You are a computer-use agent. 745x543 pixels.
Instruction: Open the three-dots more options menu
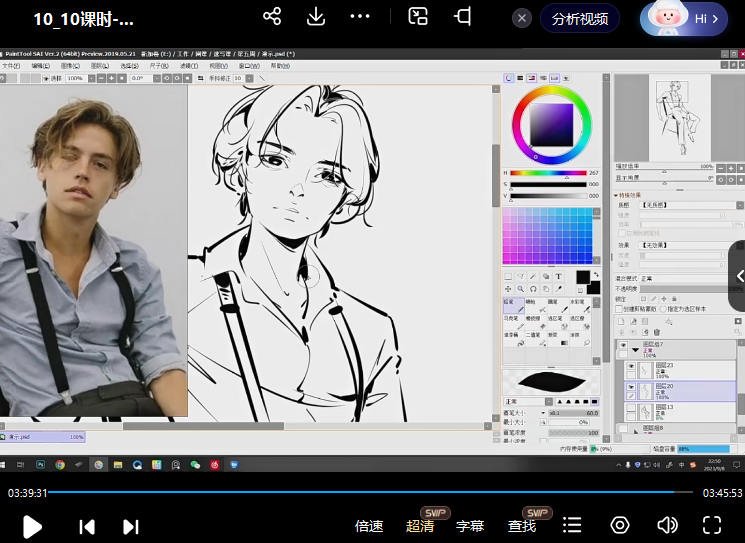click(x=360, y=17)
